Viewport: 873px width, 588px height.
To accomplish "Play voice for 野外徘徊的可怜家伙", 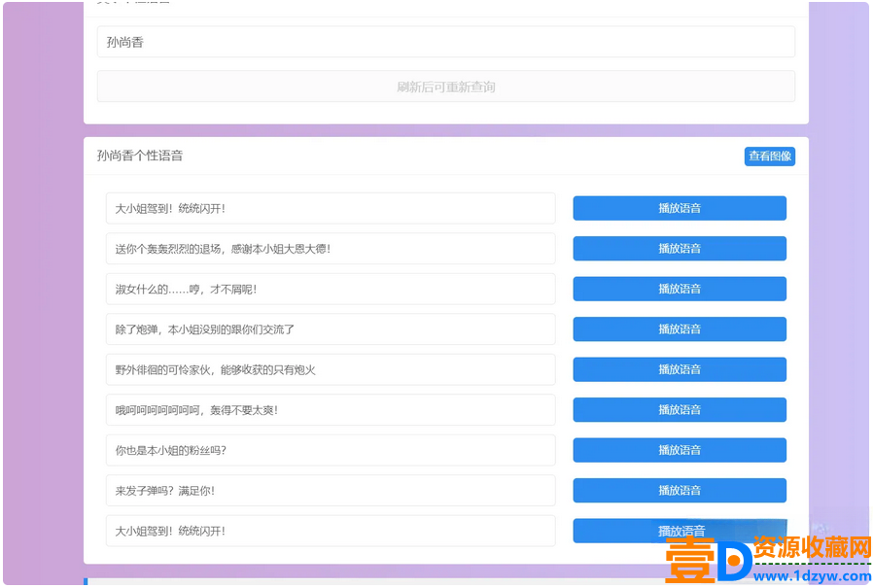I will tap(680, 369).
